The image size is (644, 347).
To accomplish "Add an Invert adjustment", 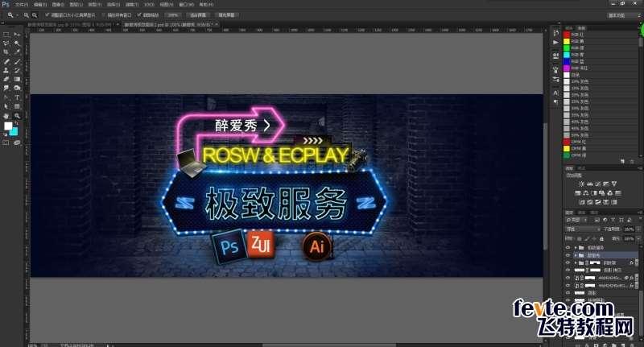I will point(581,202).
